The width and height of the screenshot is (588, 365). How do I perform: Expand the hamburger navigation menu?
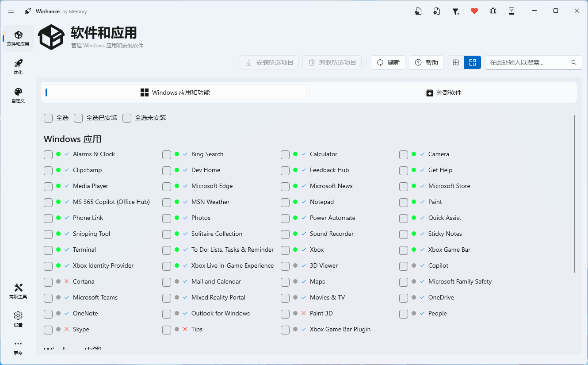tap(11, 11)
